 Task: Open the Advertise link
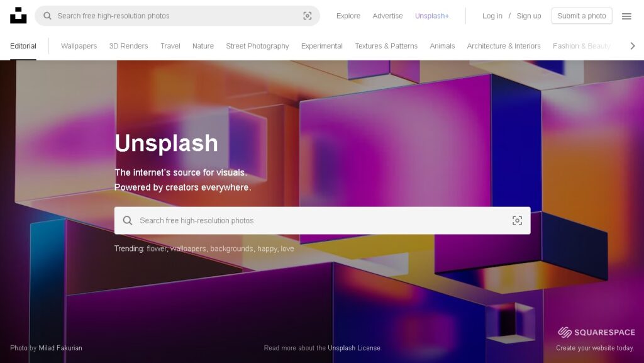coord(387,16)
